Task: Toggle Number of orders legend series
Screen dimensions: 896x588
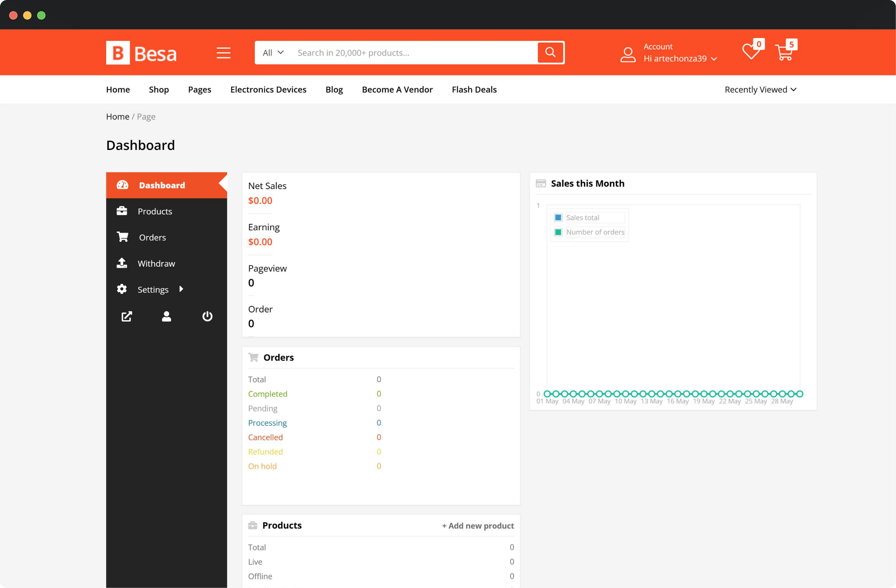Action: click(595, 232)
